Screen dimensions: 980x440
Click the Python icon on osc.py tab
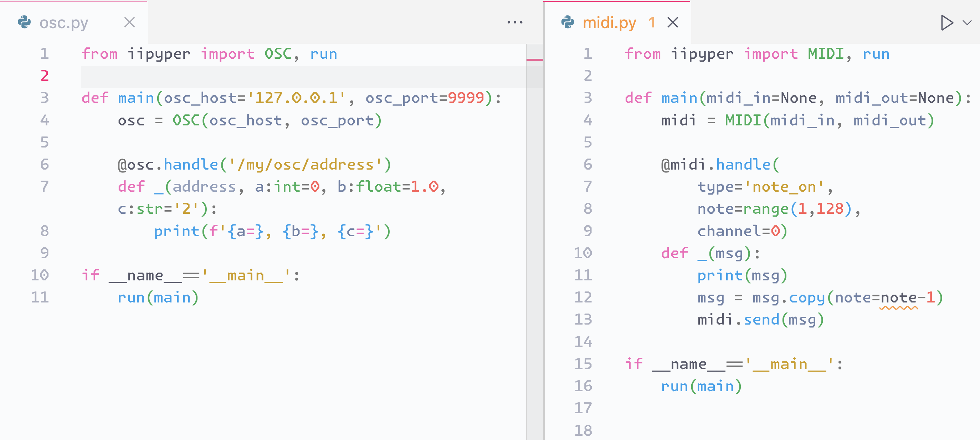[x=24, y=22]
